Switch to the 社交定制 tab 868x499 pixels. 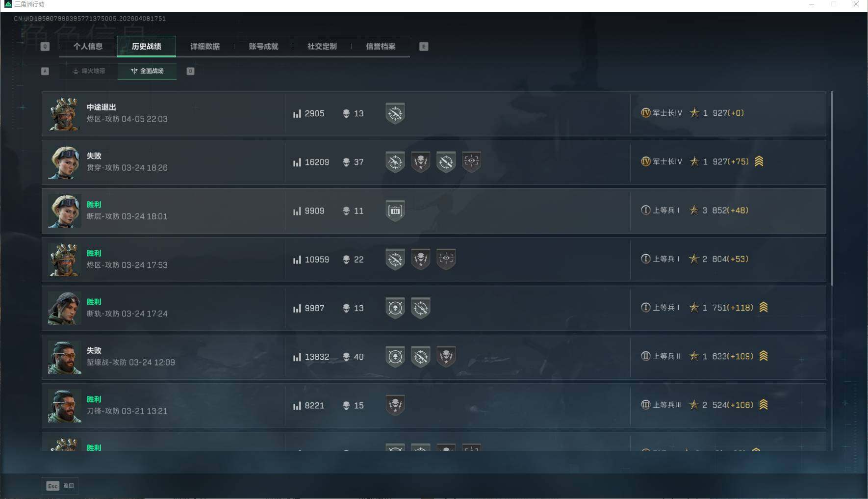322,47
